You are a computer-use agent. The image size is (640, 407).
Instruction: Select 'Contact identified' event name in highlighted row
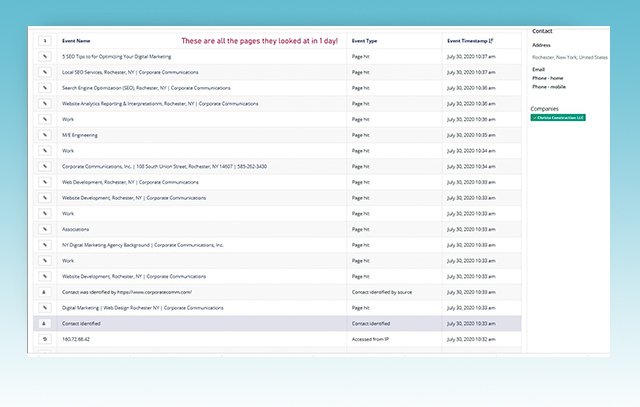(81, 324)
